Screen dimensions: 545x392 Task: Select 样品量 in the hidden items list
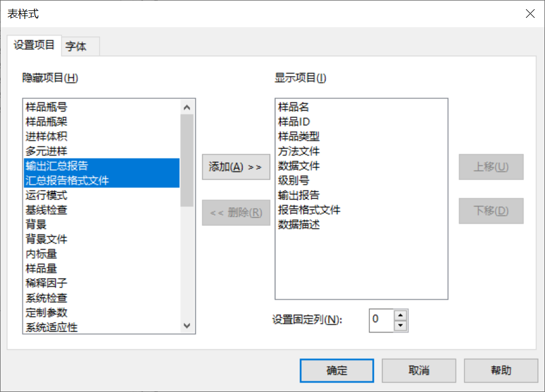[x=102, y=268]
